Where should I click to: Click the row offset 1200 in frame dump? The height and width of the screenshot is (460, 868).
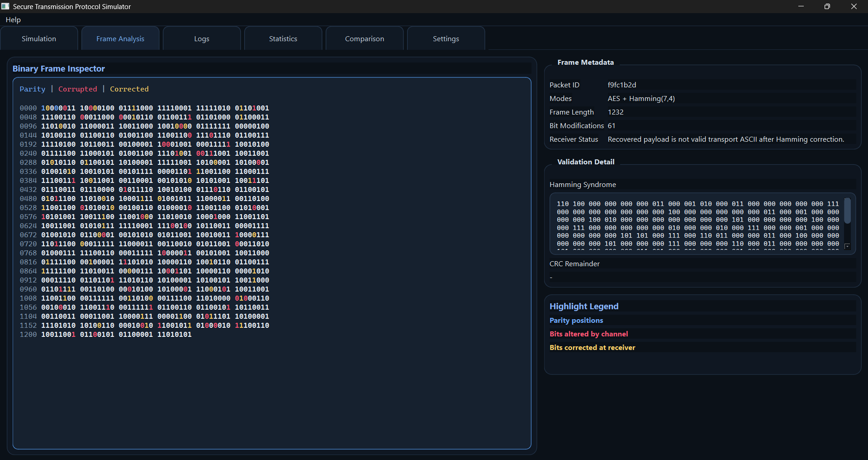[x=28, y=335]
